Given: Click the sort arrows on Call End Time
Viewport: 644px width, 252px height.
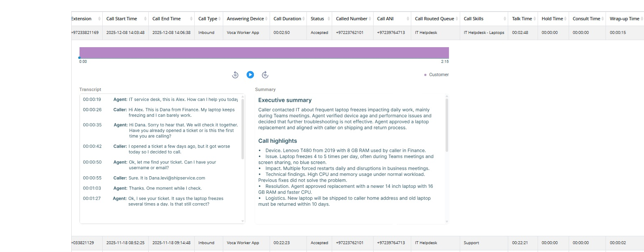Looking at the screenshot, I should tap(191, 19).
